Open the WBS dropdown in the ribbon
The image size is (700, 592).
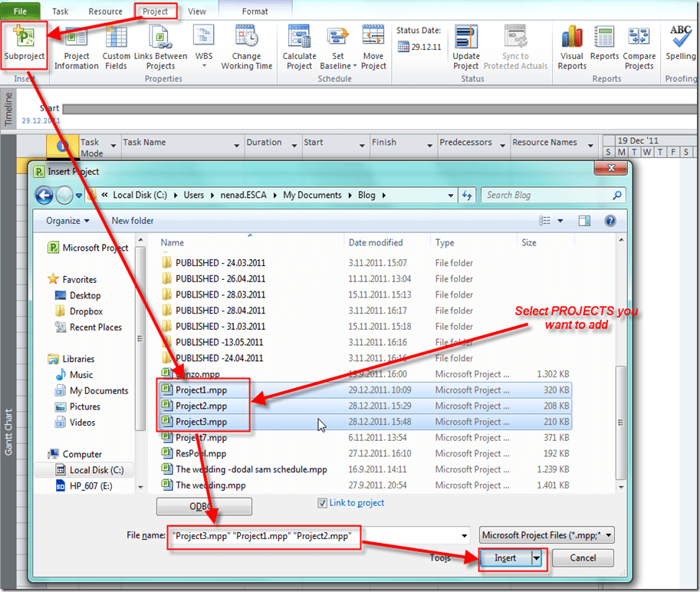point(204,48)
